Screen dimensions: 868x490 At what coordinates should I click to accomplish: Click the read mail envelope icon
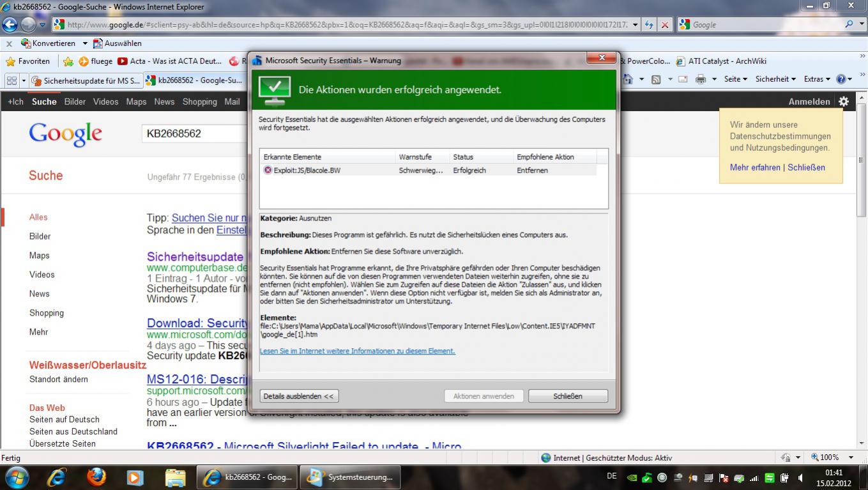683,79
